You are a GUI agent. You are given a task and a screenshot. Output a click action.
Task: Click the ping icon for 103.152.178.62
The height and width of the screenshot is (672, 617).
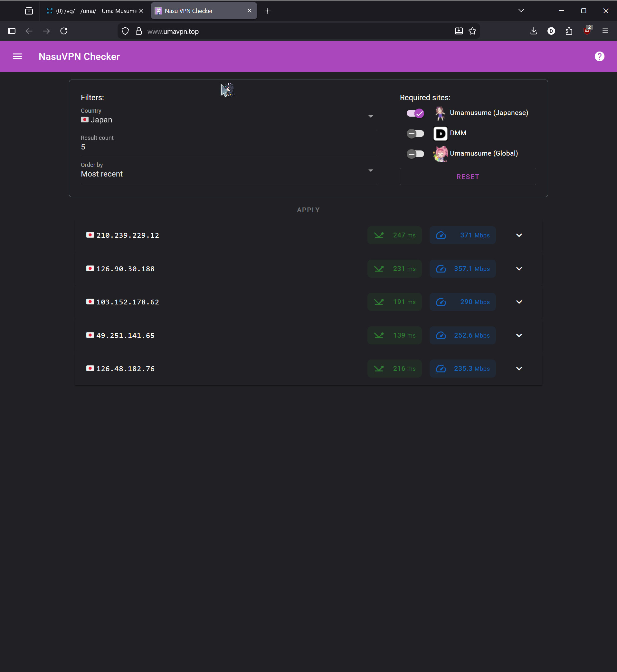tap(379, 302)
